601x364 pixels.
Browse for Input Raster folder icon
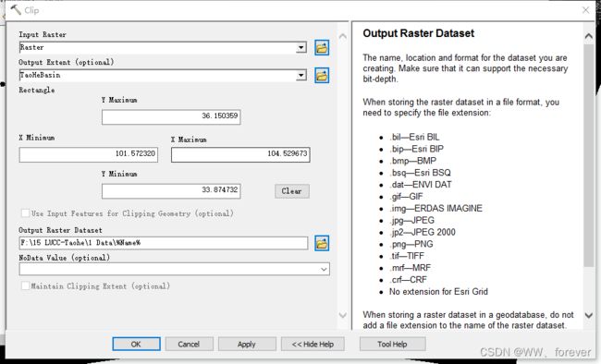point(322,48)
